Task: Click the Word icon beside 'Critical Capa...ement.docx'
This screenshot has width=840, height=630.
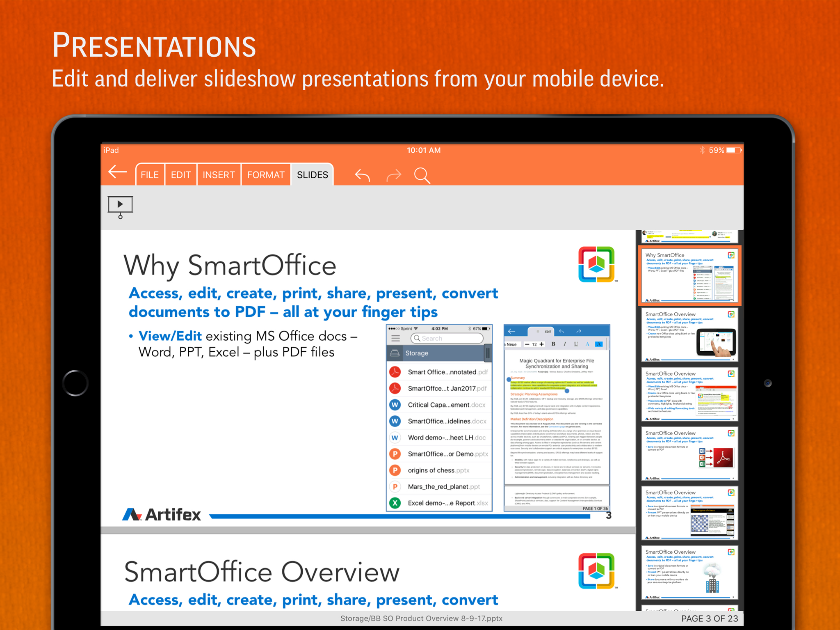Action: click(395, 405)
